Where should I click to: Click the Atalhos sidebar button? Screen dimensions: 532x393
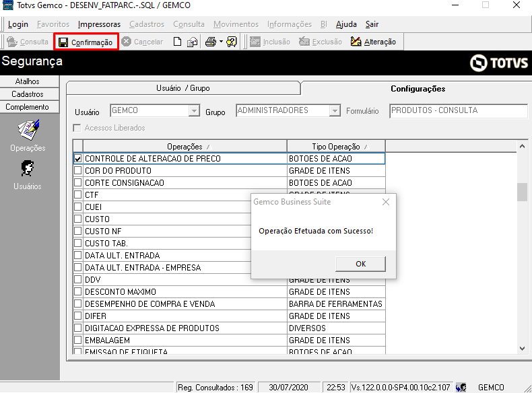(x=29, y=81)
